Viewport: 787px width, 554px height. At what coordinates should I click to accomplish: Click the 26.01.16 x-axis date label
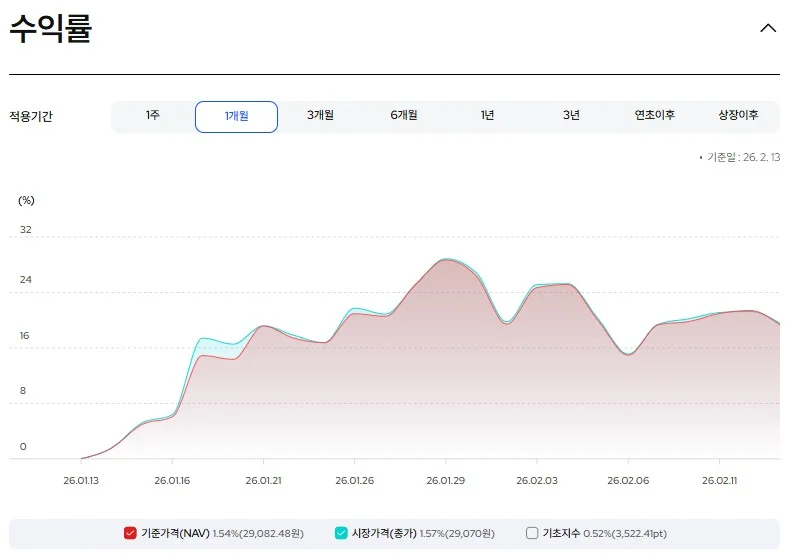(x=172, y=480)
